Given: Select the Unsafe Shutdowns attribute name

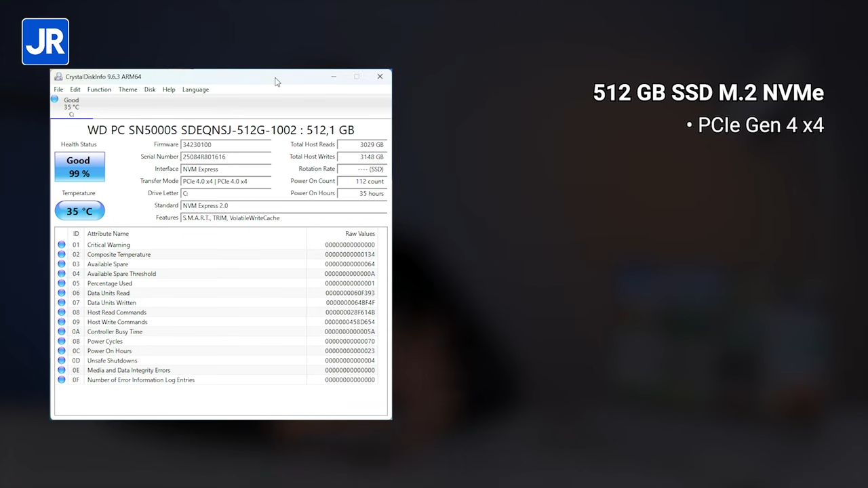Looking at the screenshot, I should (112, 361).
